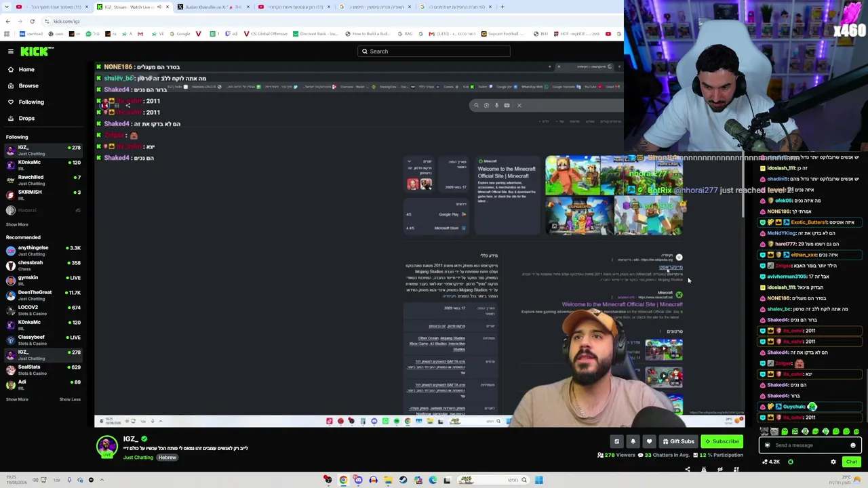Click the green Chat send button

[x=852, y=462]
